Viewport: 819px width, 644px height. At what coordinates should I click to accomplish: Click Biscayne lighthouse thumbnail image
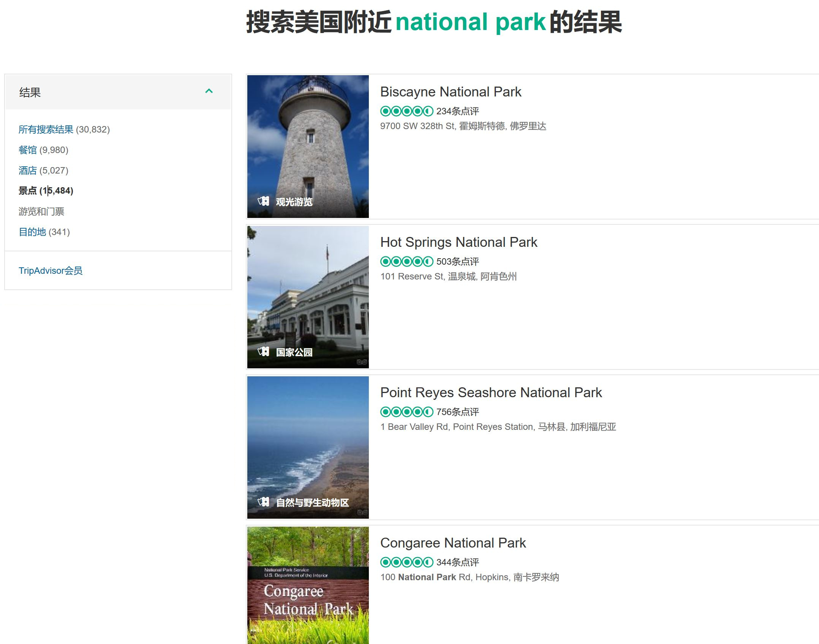[308, 147]
